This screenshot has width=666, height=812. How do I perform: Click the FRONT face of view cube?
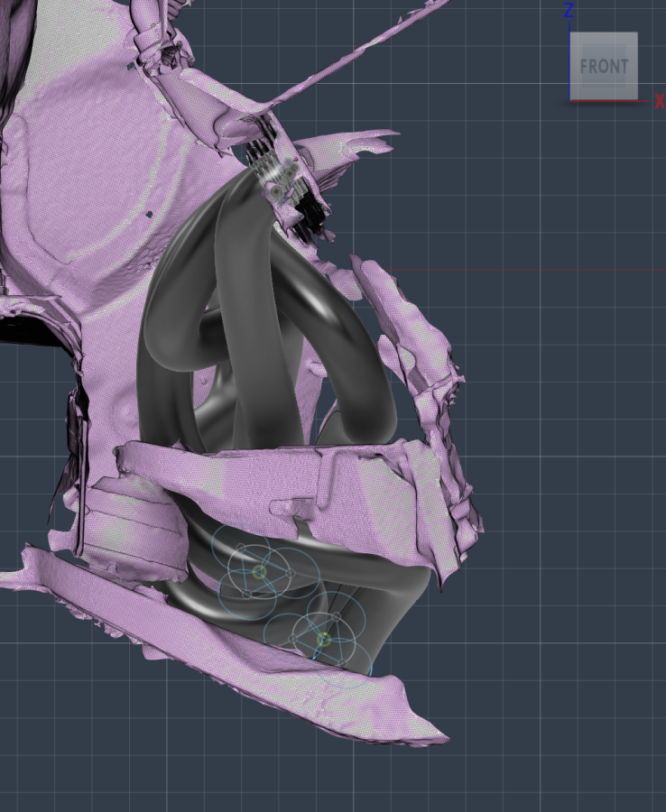coord(604,67)
